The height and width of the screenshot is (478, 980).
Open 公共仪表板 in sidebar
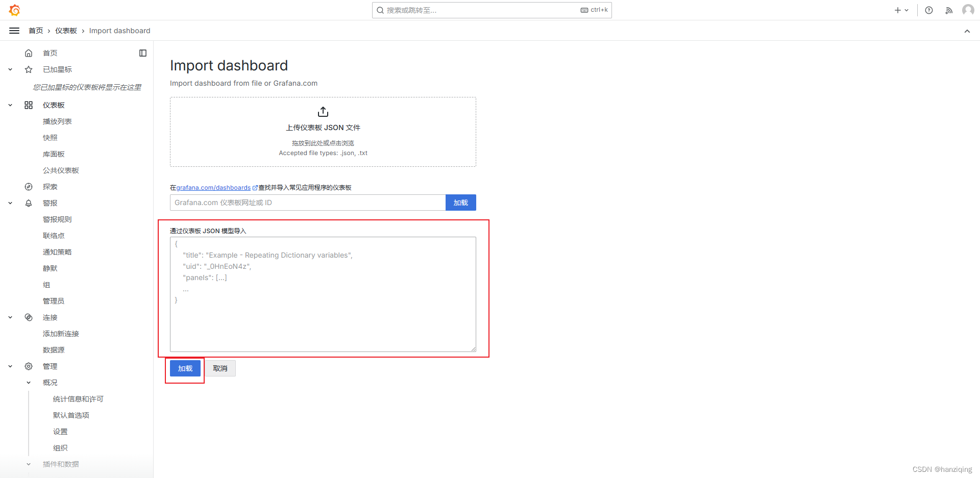click(61, 170)
